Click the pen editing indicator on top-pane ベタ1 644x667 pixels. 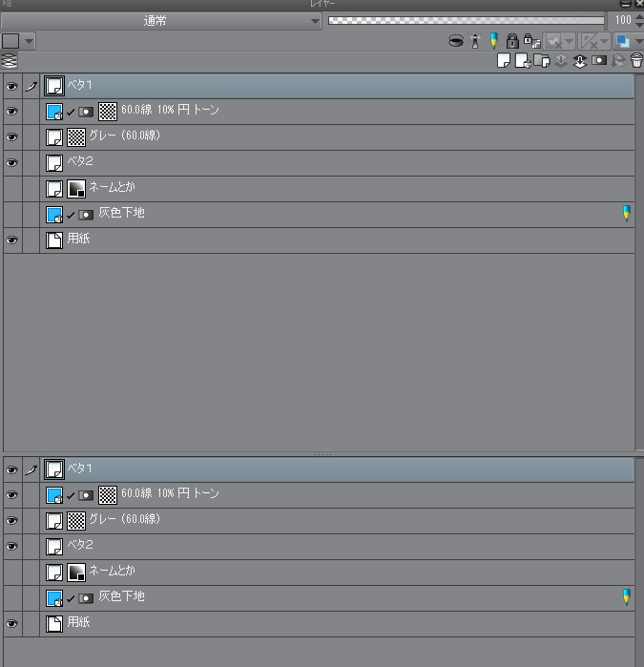click(x=31, y=86)
